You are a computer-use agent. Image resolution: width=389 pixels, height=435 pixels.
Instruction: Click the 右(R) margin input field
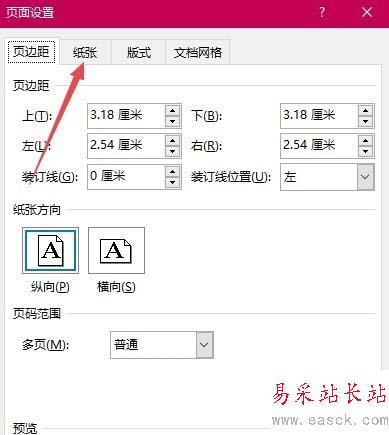coord(319,146)
